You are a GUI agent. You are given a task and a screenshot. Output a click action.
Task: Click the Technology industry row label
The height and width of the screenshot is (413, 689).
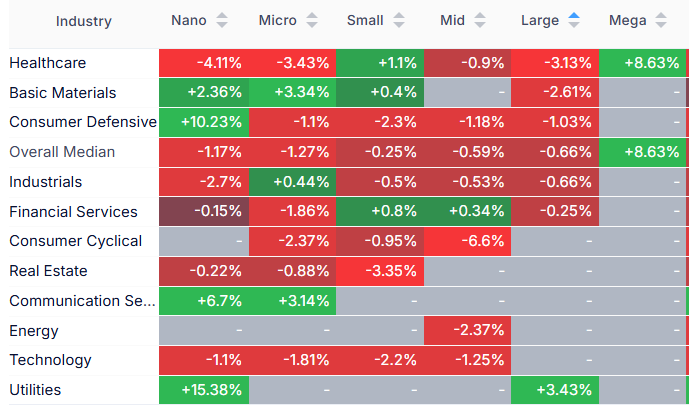50,360
